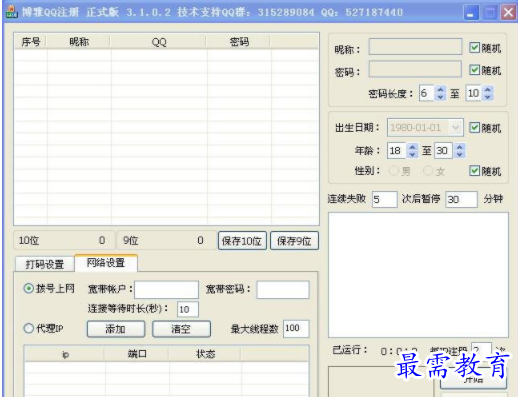Select the 代理IP radio option

[29, 328]
